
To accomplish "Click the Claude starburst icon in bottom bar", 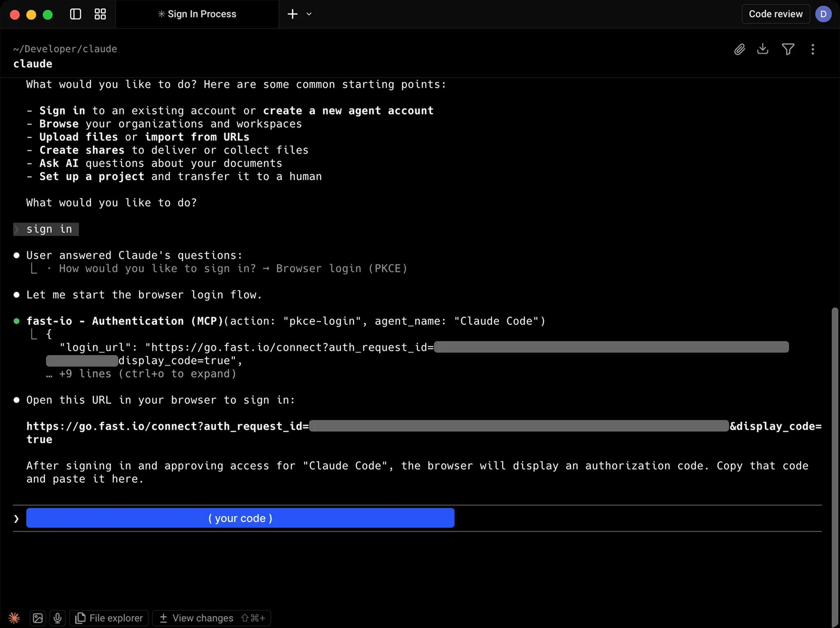I will coord(14,618).
